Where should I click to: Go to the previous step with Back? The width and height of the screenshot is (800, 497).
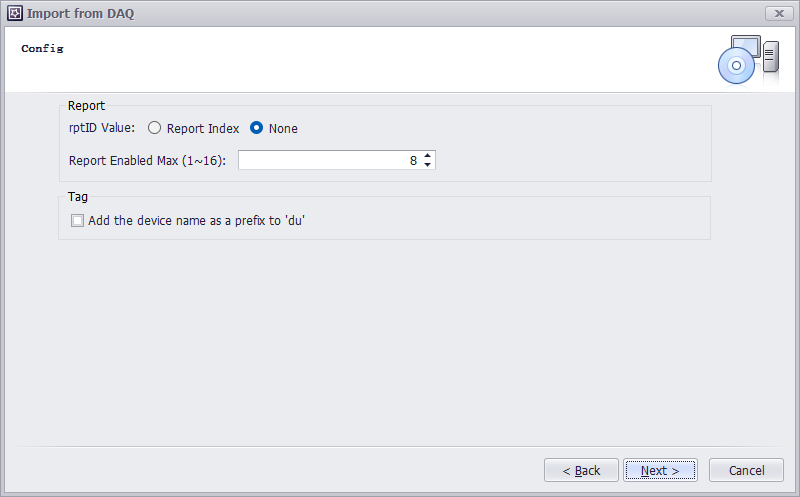581,470
